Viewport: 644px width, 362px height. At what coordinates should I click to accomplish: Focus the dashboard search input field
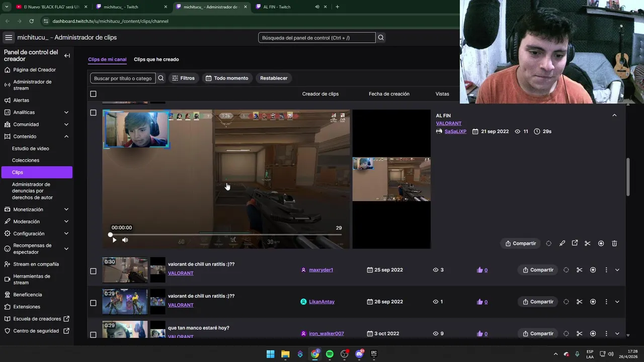pos(317,38)
